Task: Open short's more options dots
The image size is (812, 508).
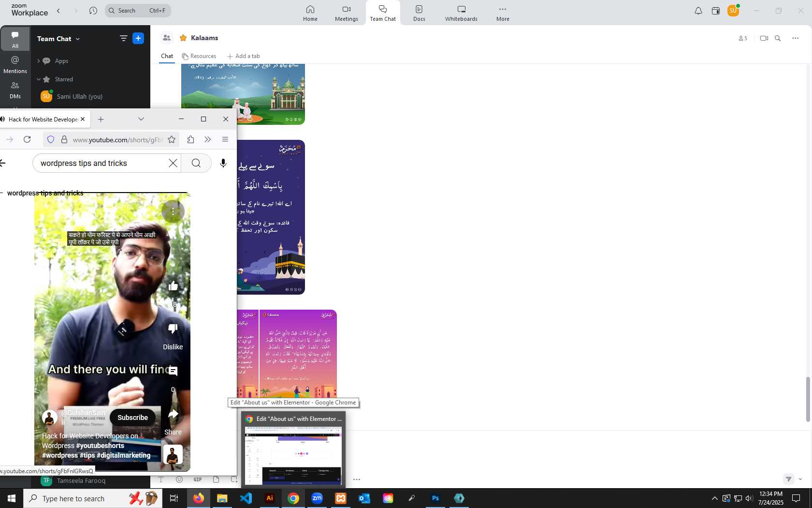Action: 173,211
